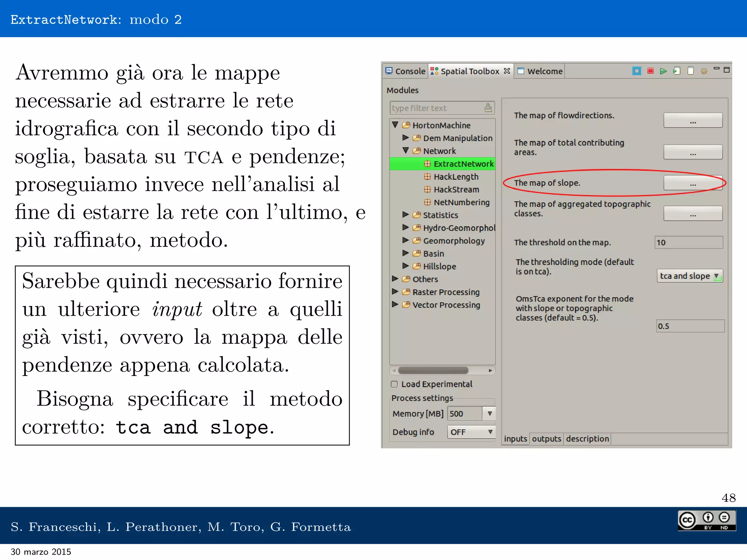Close the Spatial Toolbox tab with X
The image size is (747, 560).
[x=507, y=71]
